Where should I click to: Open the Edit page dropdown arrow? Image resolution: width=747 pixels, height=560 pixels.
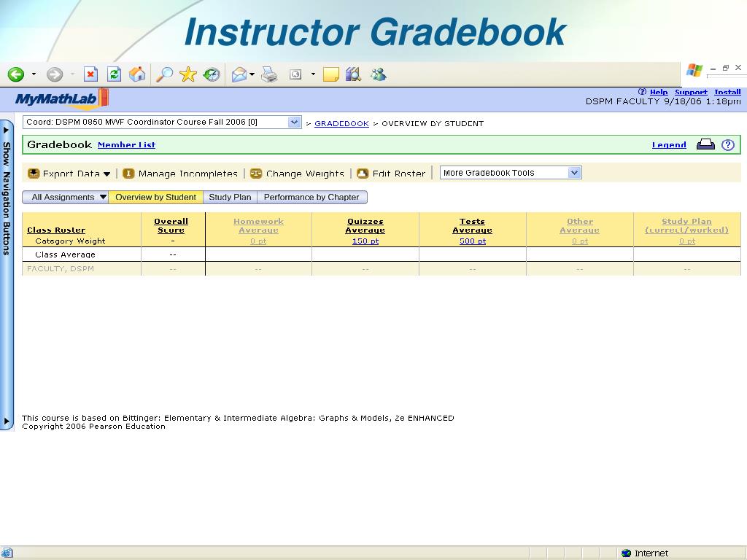pyautogui.click(x=313, y=74)
